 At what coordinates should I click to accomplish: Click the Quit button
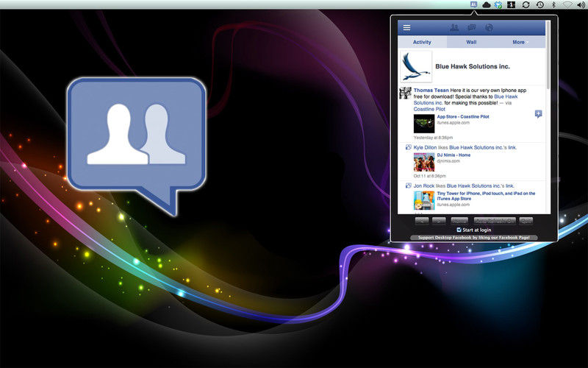526,221
